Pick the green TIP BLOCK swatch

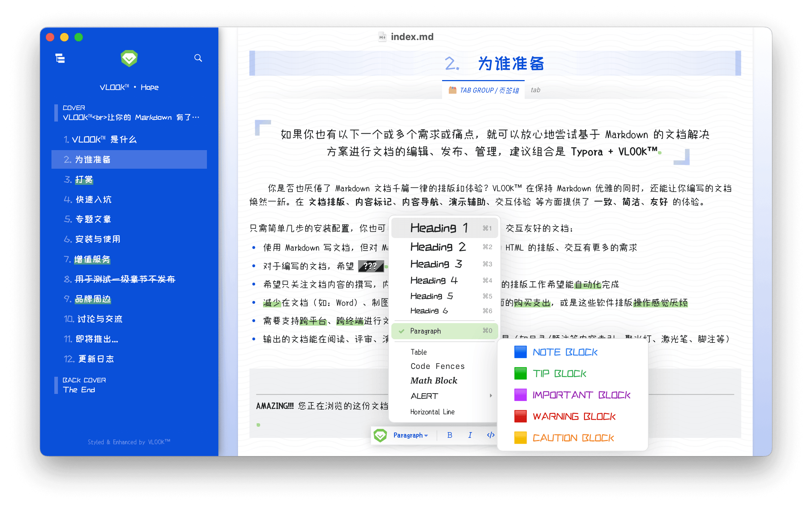pos(520,374)
